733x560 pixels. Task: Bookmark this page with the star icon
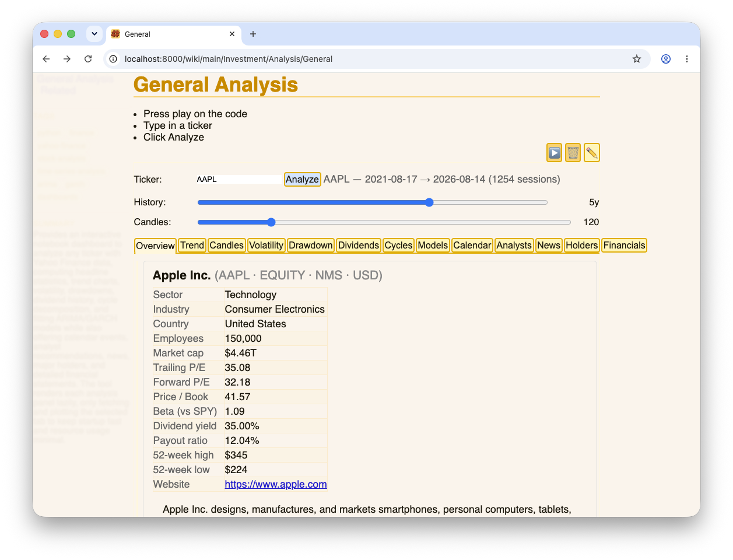[637, 59]
